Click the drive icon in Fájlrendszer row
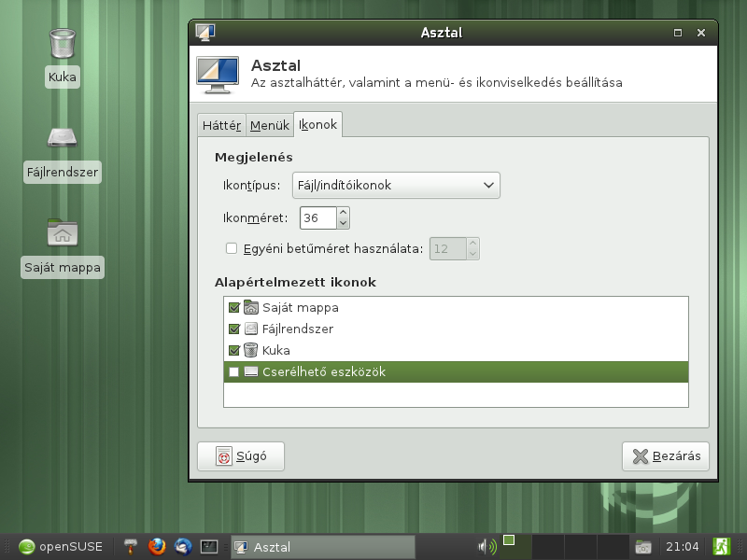 pos(251,329)
